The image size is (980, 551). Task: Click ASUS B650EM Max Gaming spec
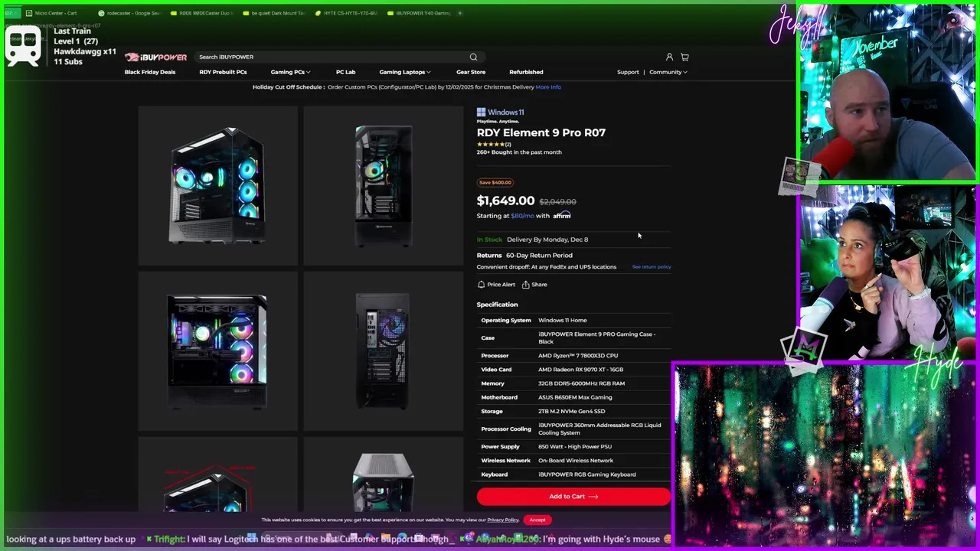pyautogui.click(x=575, y=397)
